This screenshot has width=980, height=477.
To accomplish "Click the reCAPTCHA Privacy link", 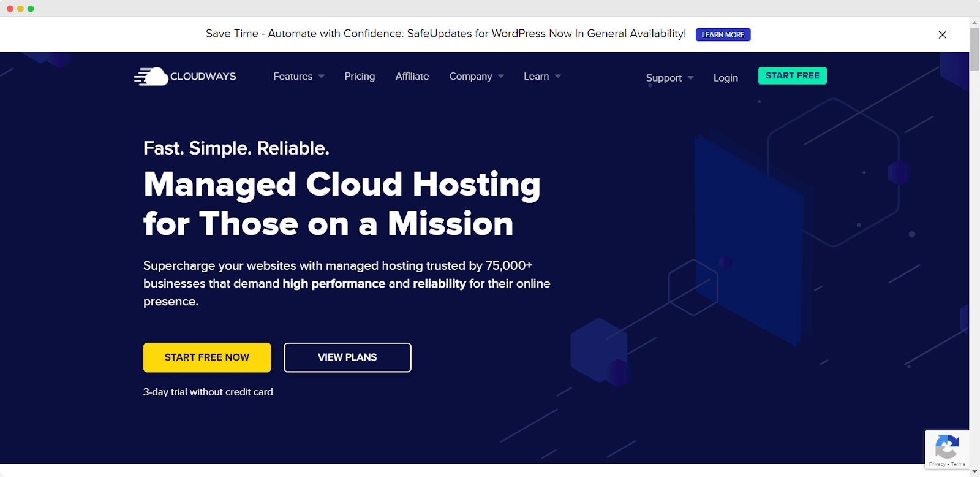I will 937,464.
